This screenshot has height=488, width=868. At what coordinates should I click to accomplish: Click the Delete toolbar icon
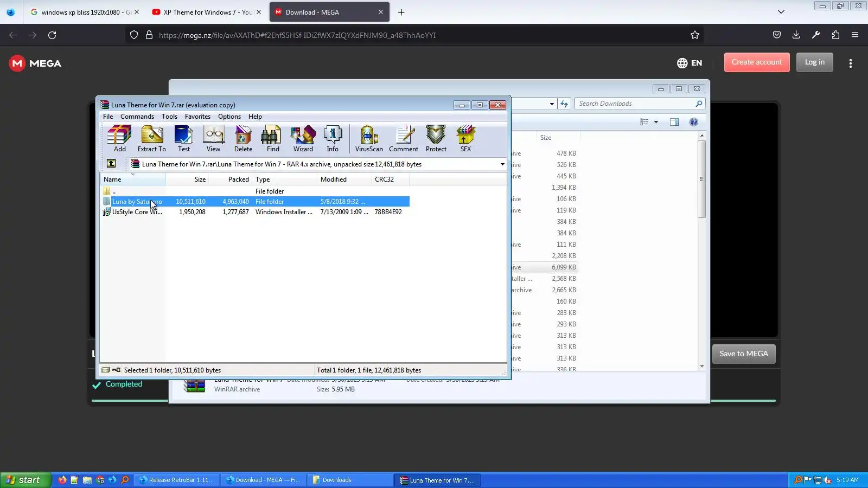(x=243, y=139)
